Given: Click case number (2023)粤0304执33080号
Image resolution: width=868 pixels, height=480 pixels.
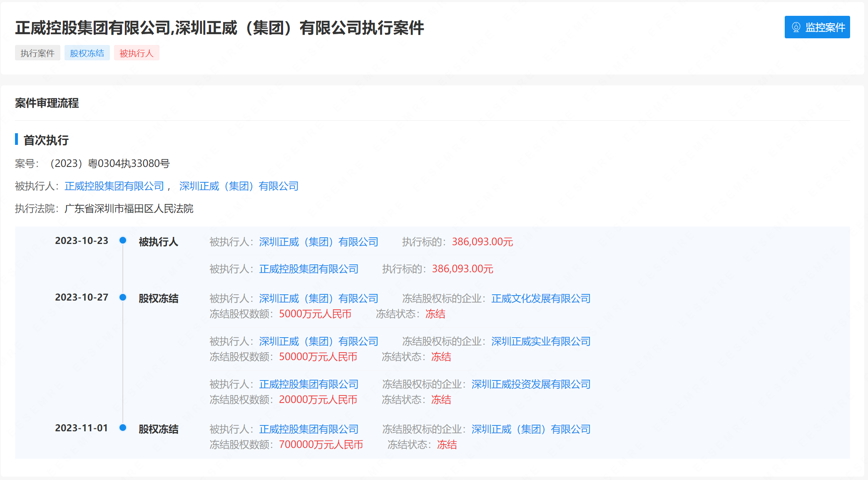Looking at the screenshot, I should (110, 164).
